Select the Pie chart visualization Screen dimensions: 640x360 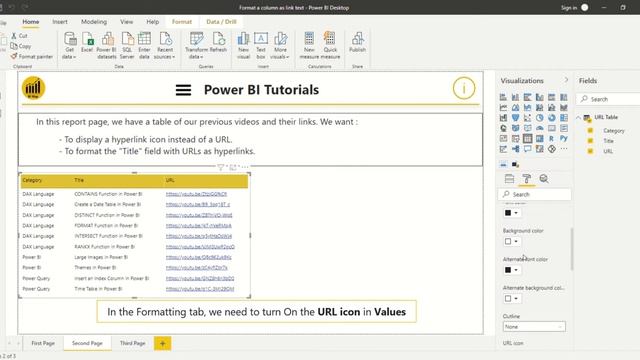click(x=540, y=118)
